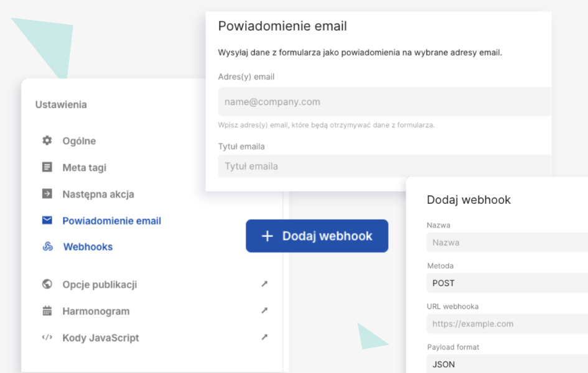Click the Ogólne gear icon
This screenshot has width=588, height=373.
[x=47, y=140]
